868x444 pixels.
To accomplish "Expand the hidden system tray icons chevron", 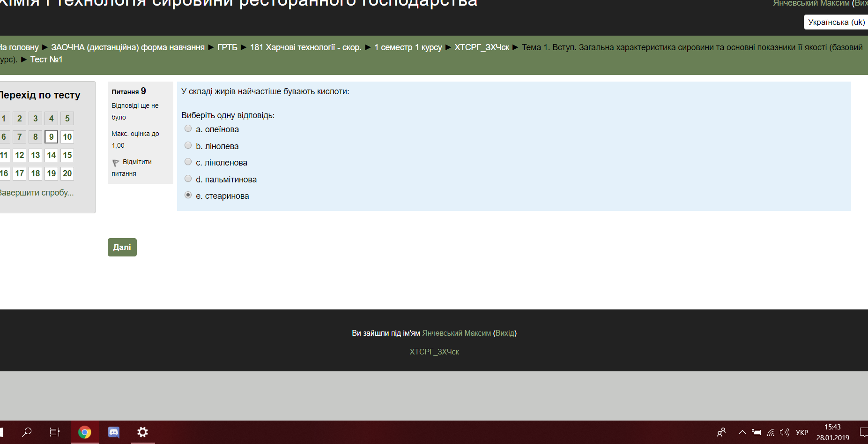I will click(742, 432).
